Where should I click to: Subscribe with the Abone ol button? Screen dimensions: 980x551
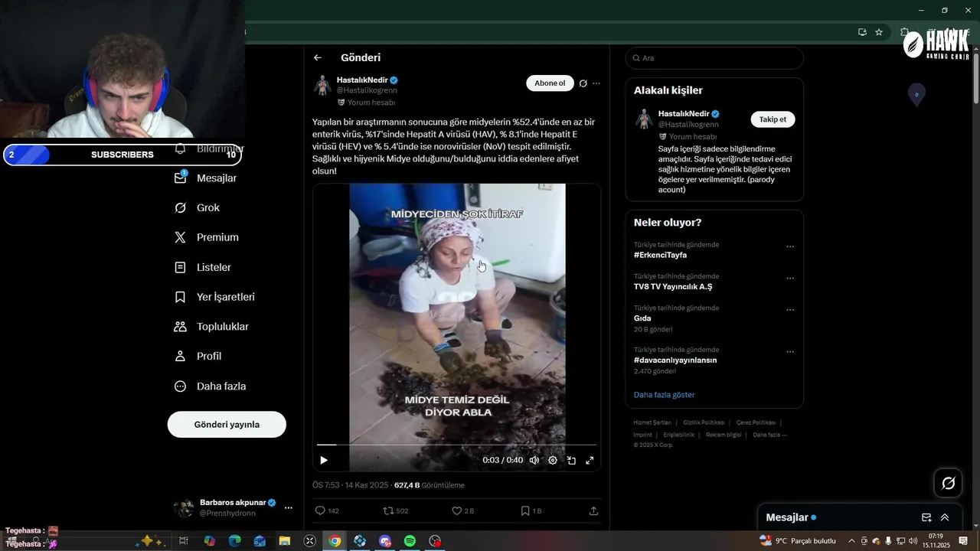tap(550, 83)
